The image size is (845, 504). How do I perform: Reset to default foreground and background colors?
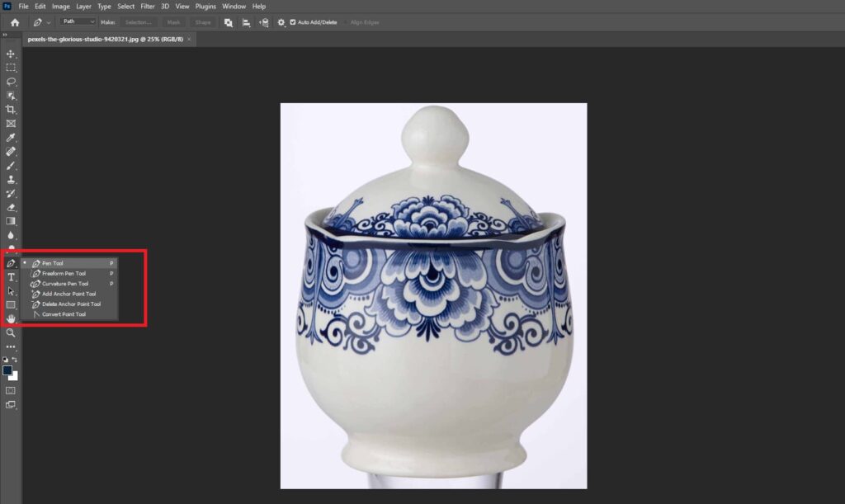point(6,360)
